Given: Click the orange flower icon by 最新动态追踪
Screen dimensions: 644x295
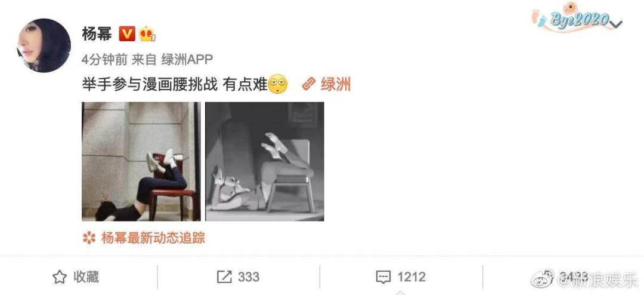Looking at the screenshot, I should (89, 238).
